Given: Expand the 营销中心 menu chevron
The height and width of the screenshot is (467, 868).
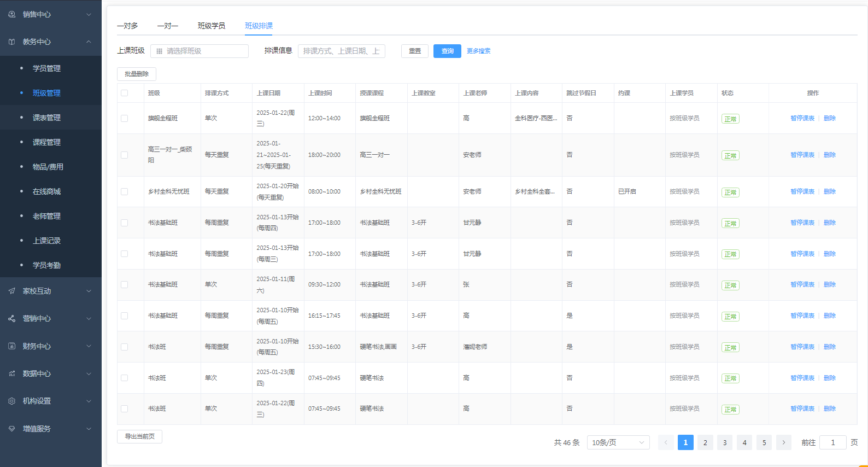Looking at the screenshot, I should coord(89,318).
